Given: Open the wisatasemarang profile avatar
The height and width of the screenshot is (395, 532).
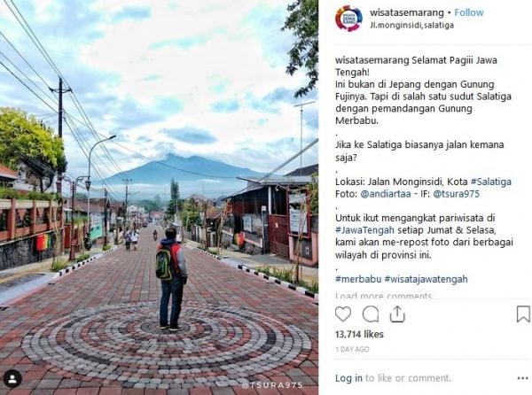Looking at the screenshot, I should [348, 19].
